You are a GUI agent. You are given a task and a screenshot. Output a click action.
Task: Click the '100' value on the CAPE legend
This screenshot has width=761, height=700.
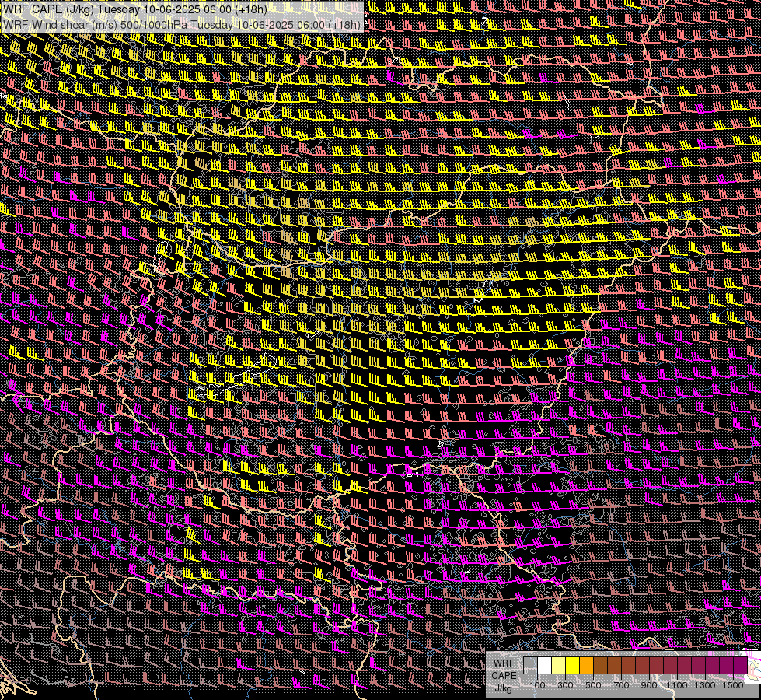pyautogui.click(x=538, y=685)
